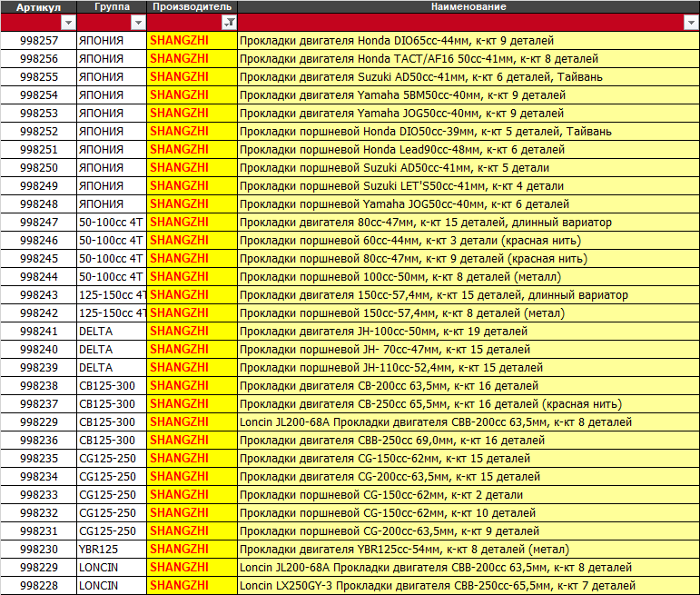This screenshot has height=595, width=700.
Task: Select the Артикул column header
Action: (38, 7)
